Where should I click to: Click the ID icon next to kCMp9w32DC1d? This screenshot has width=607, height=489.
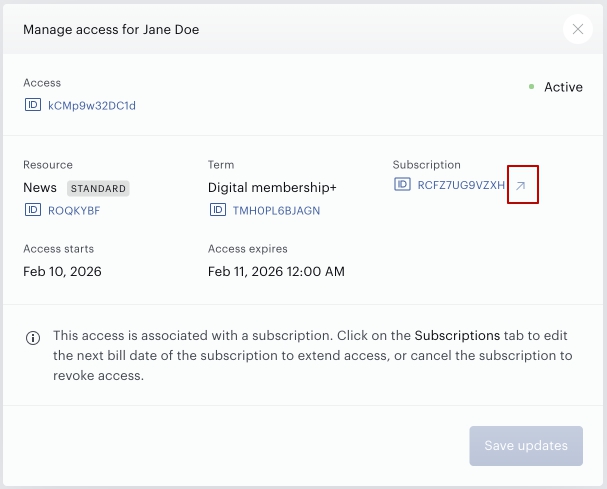pyautogui.click(x=33, y=105)
